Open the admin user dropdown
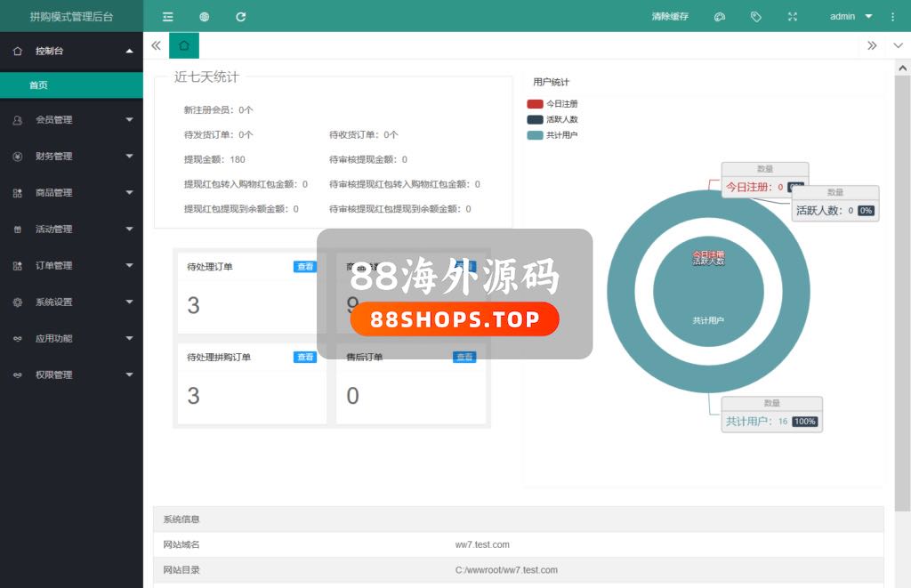Viewport: 911px width, 588px height. point(850,17)
